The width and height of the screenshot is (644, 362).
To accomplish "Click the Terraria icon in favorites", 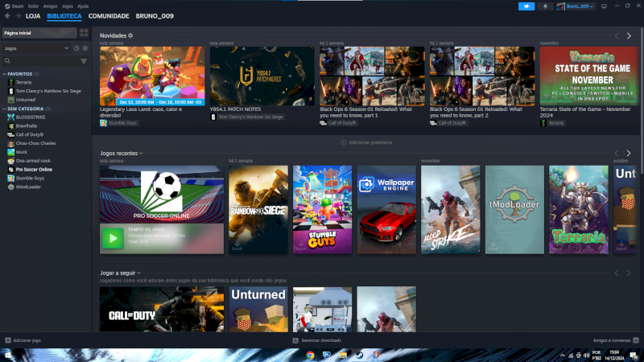I will point(11,83).
